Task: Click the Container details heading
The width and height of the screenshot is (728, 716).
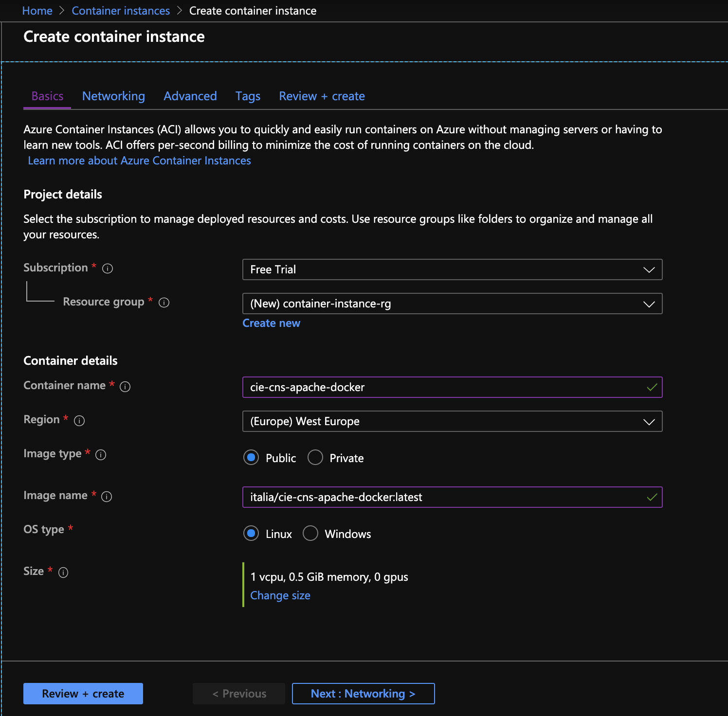Action: 71,361
